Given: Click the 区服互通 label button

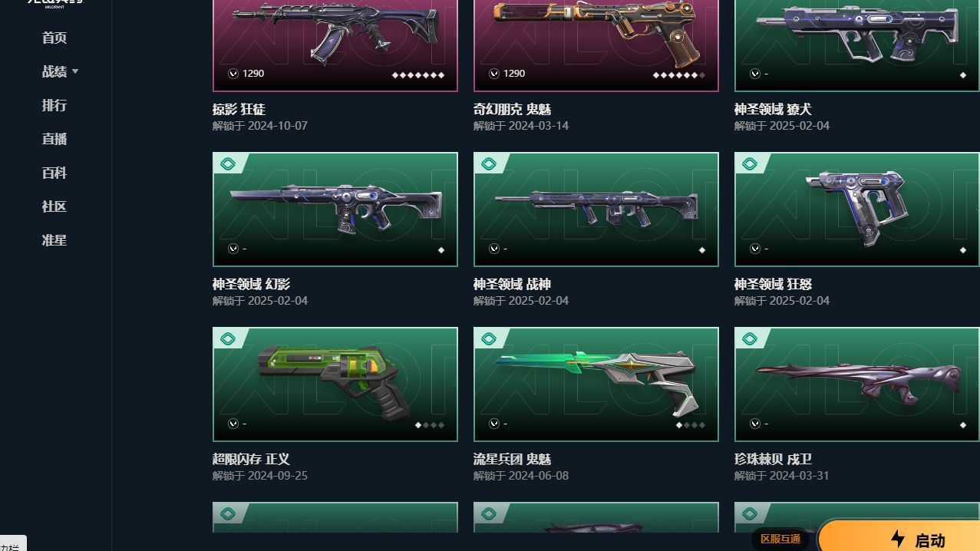Looking at the screenshot, I should pos(780,539).
